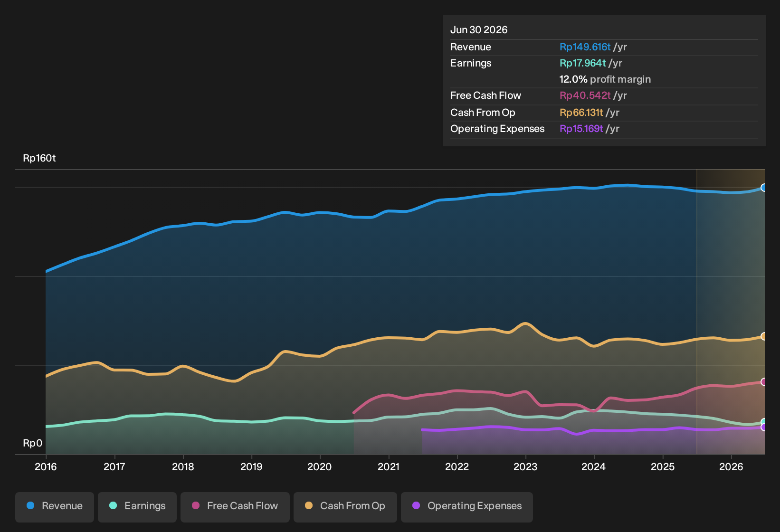Click the Rp66.131t cash from op value

point(581,113)
